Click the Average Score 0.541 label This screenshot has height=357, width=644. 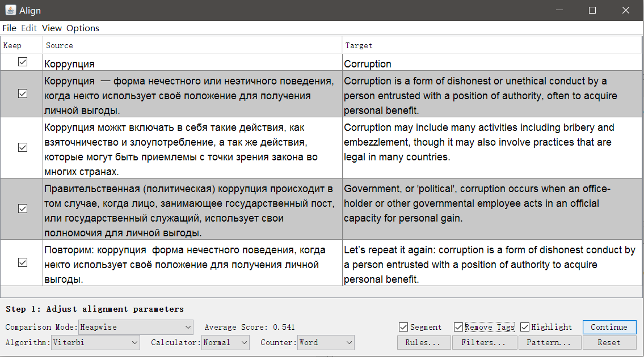[249, 327]
